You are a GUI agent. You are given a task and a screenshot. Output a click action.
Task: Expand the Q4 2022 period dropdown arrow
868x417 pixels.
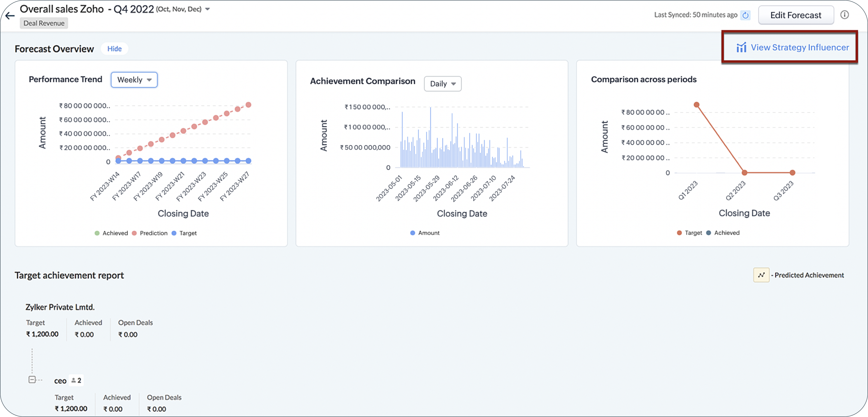(208, 9)
